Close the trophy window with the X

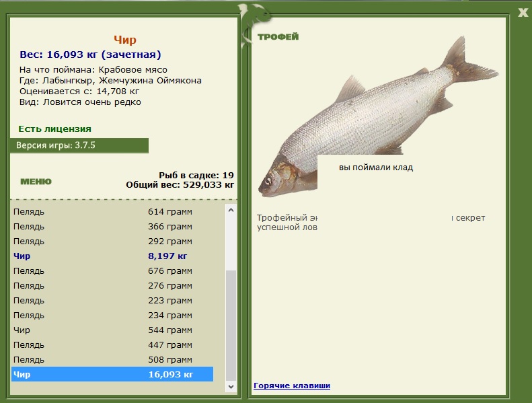click(x=523, y=13)
